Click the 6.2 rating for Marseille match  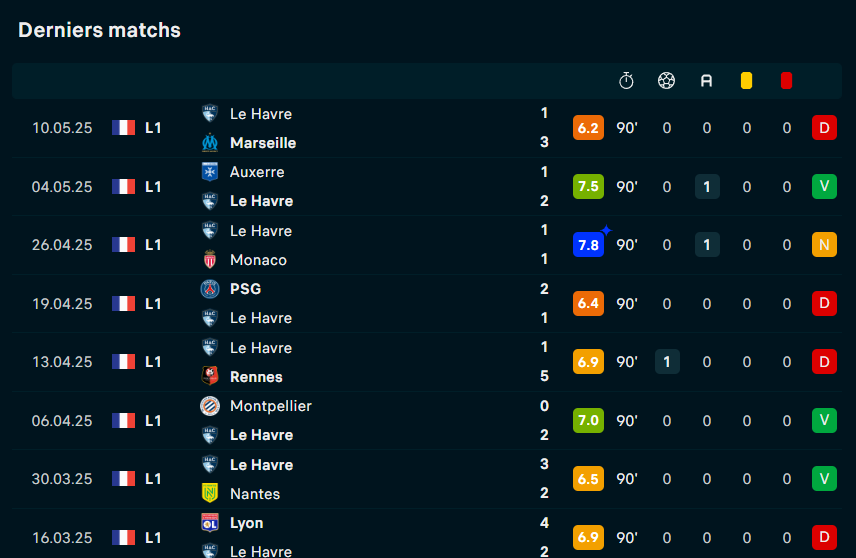point(588,128)
